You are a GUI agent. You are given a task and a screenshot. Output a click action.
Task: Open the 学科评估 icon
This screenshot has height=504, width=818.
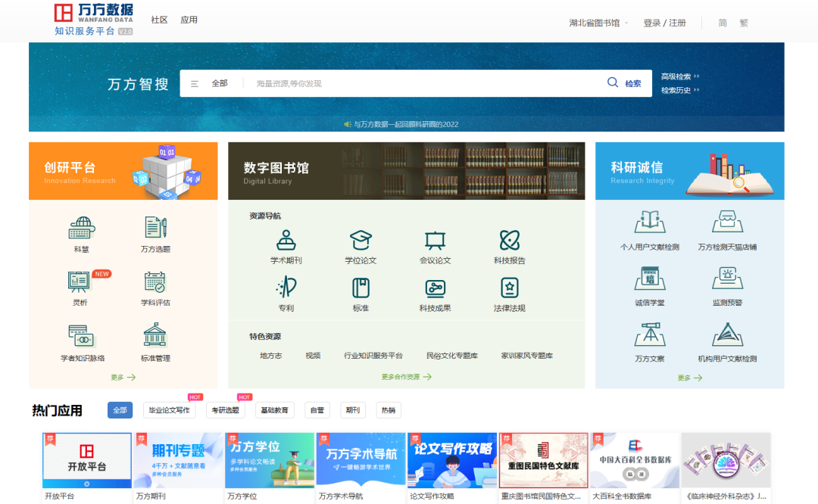(x=155, y=282)
